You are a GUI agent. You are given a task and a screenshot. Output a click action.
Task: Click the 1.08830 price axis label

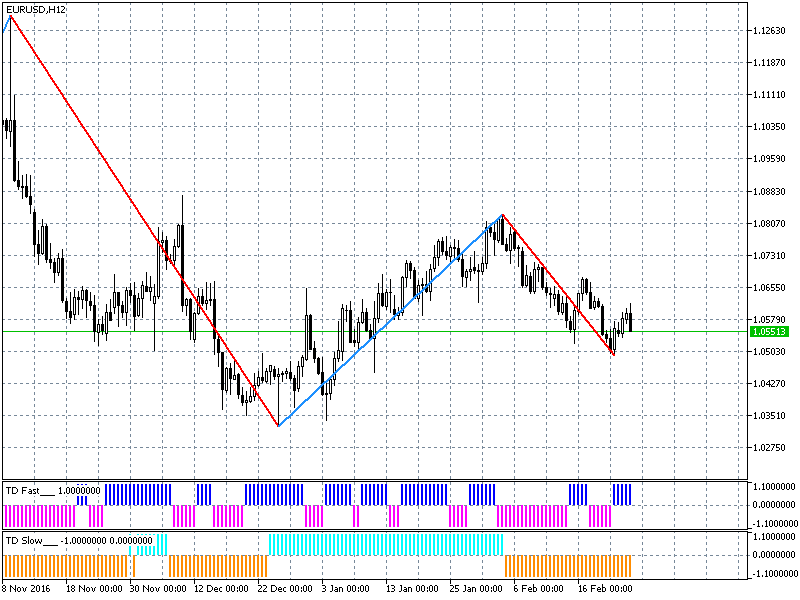pyautogui.click(x=769, y=191)
